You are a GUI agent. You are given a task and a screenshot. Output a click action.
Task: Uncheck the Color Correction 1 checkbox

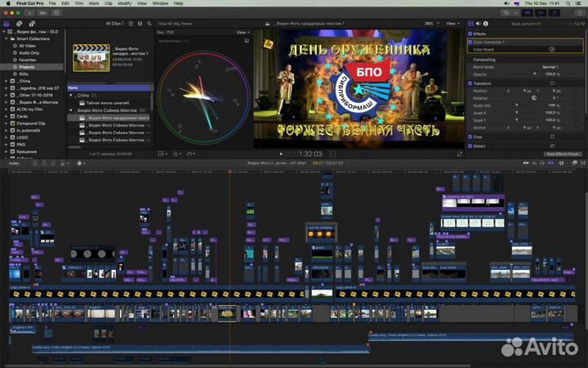tap(470, 42)
